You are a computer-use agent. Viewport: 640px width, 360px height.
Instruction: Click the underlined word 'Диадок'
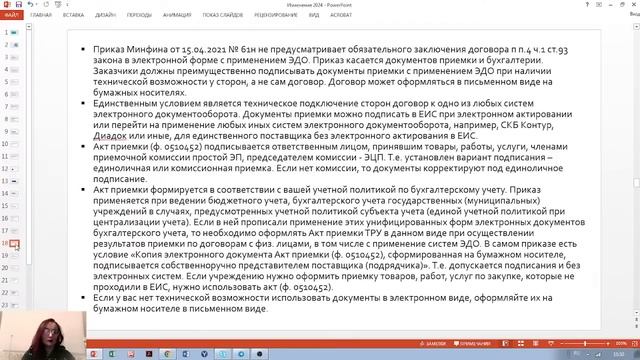point(110,136)
